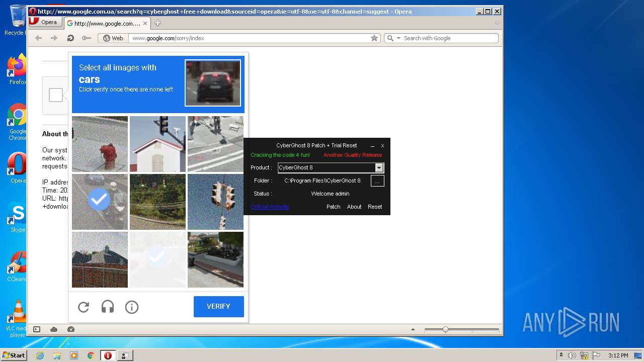Browse for folder with ... button
644x362 pixels.
[x=377, y=181]
